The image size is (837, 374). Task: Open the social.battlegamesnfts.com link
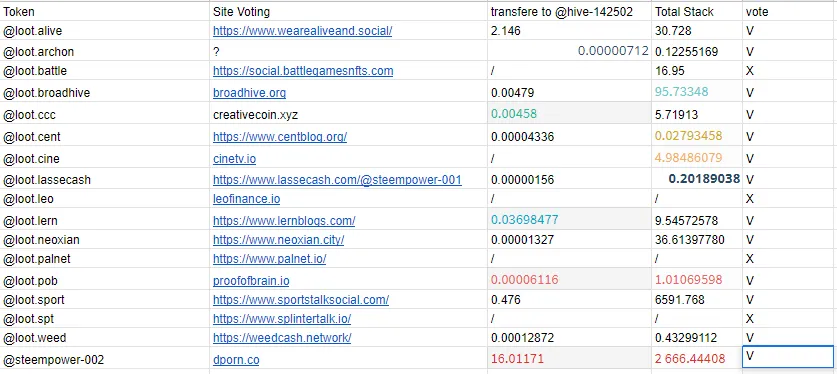tap(303, 71)
